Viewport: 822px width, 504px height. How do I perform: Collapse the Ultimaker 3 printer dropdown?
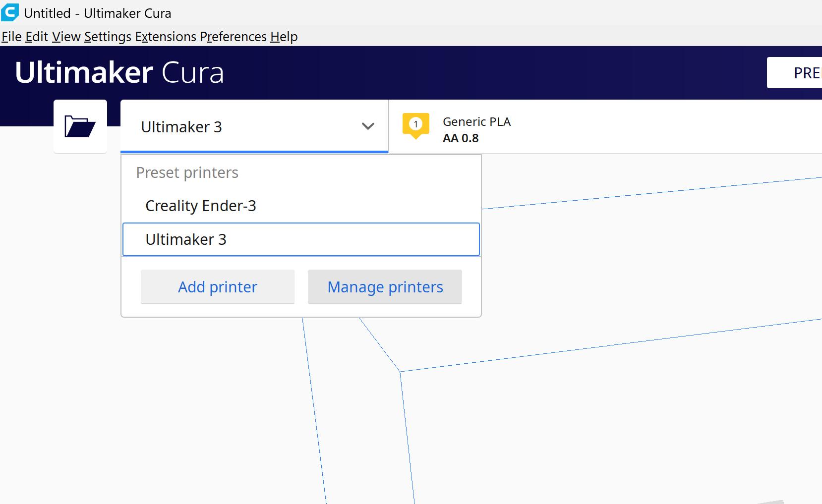tap(254, 126)
